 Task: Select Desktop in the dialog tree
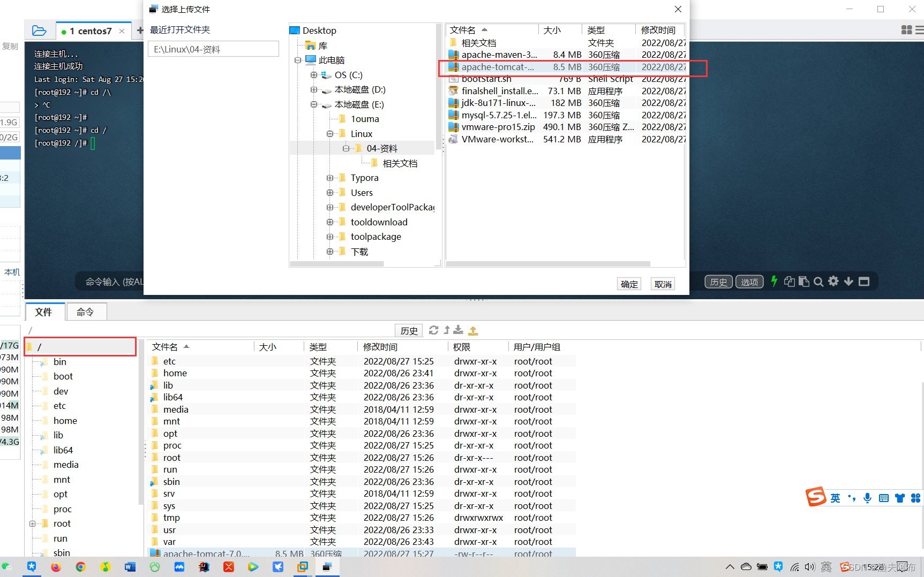click(319, 31)
